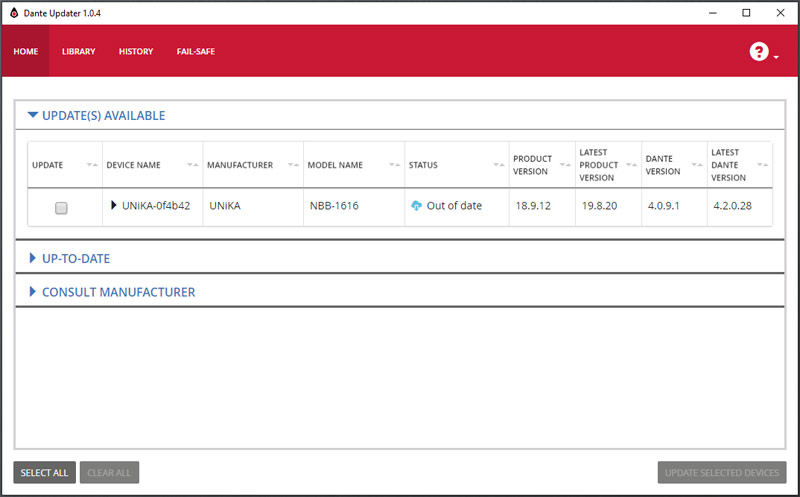Open the History tab
This screenshot has width=800, height=497.
tap(135, 52)
